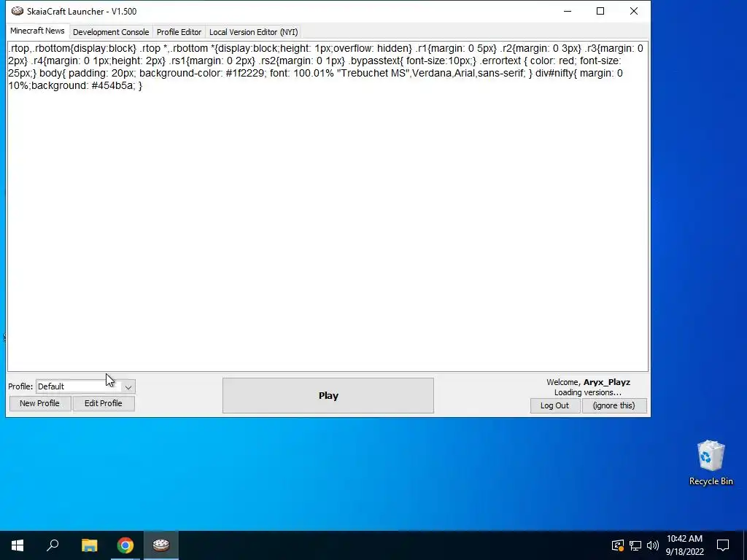
Task: Click the taskbar clock showing 10:42 AM
Action: click(x=684, y=545)
